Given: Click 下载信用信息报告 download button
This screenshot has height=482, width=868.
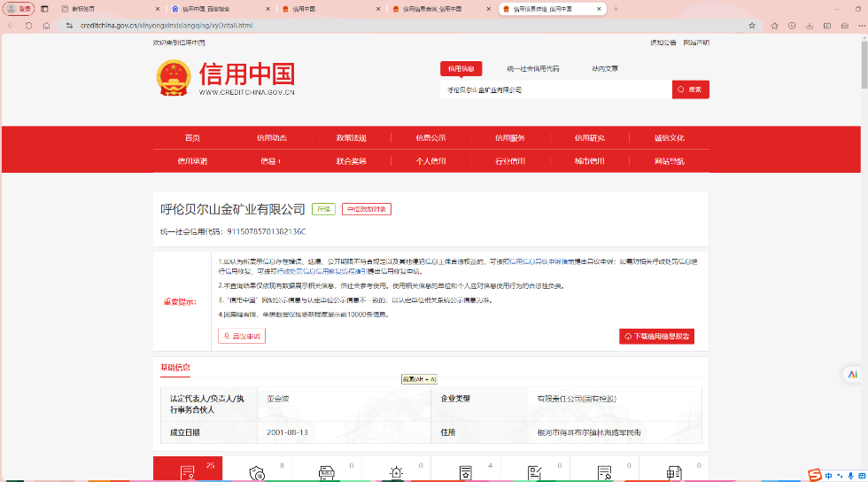Looking at the screenshot, I should (x=656, y=337).
